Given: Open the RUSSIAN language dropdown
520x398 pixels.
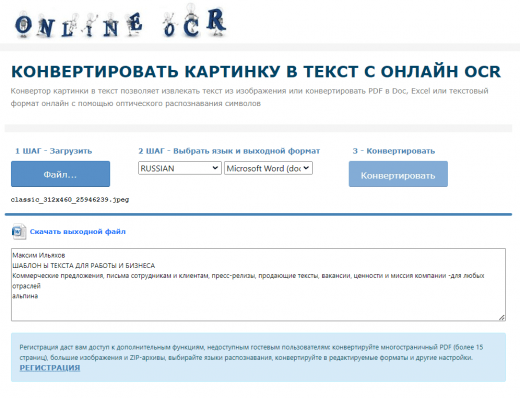Looking at the screenshot, I should coord(180,168).
